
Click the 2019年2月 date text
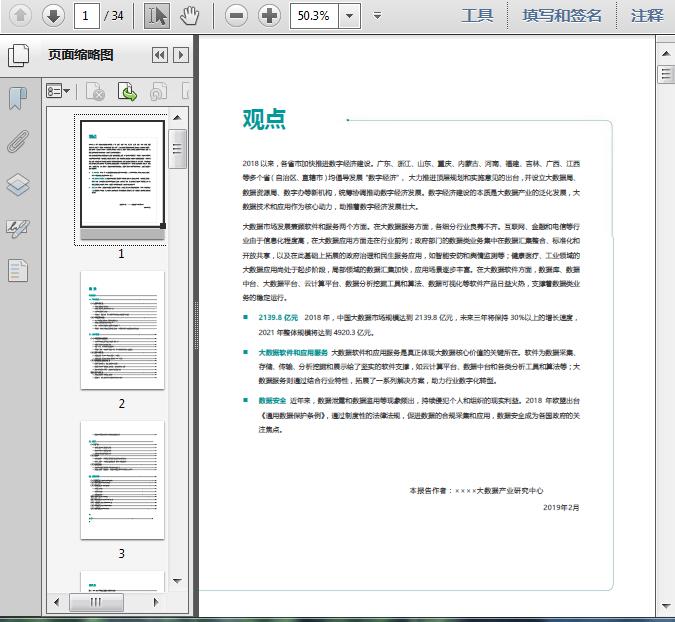pyautogui.click(x=561, y=508)
